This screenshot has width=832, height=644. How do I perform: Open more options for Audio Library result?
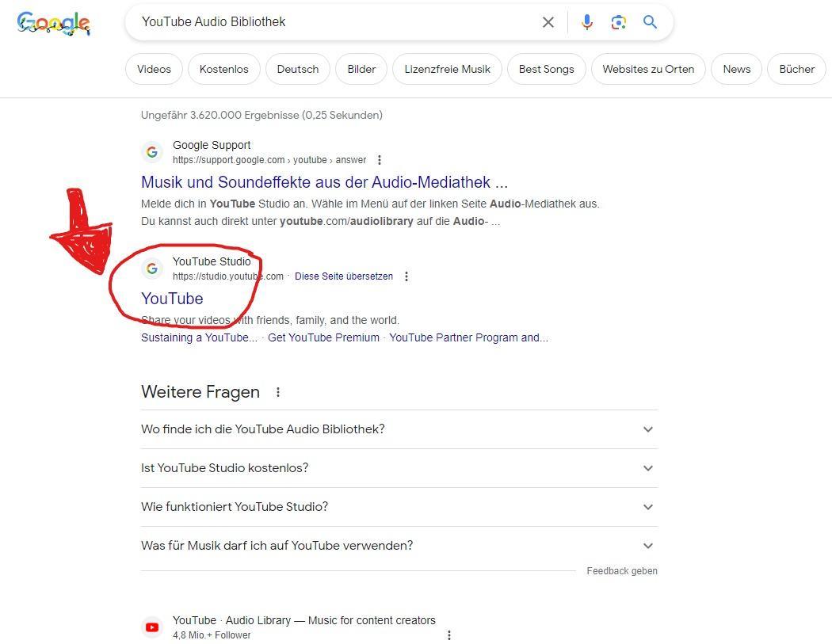(x=449, y=635)
